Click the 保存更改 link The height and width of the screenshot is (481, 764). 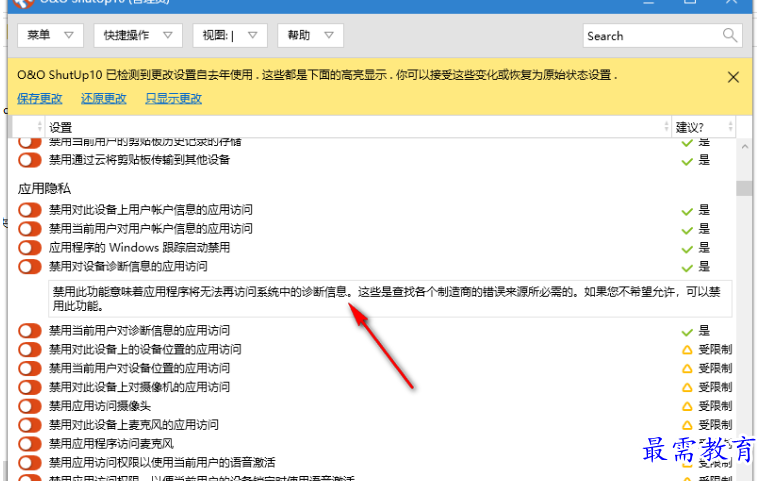[39, 98]
